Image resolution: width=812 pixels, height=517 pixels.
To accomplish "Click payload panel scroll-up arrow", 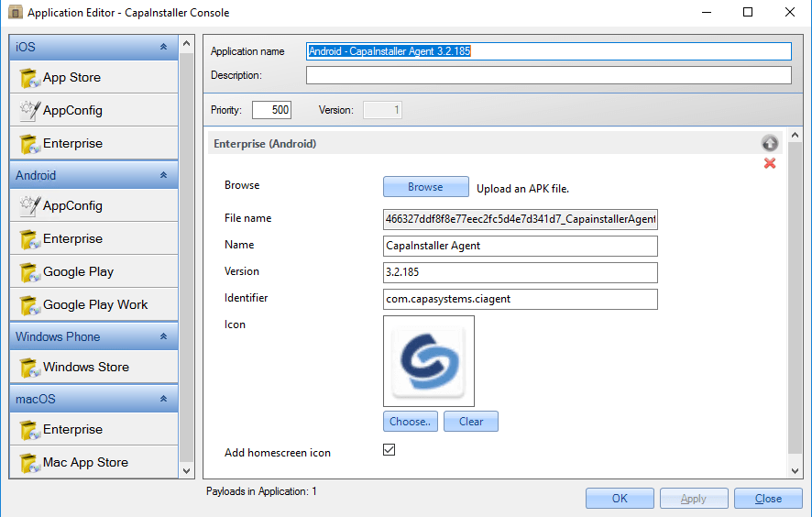I will click(x=795, y=135).
